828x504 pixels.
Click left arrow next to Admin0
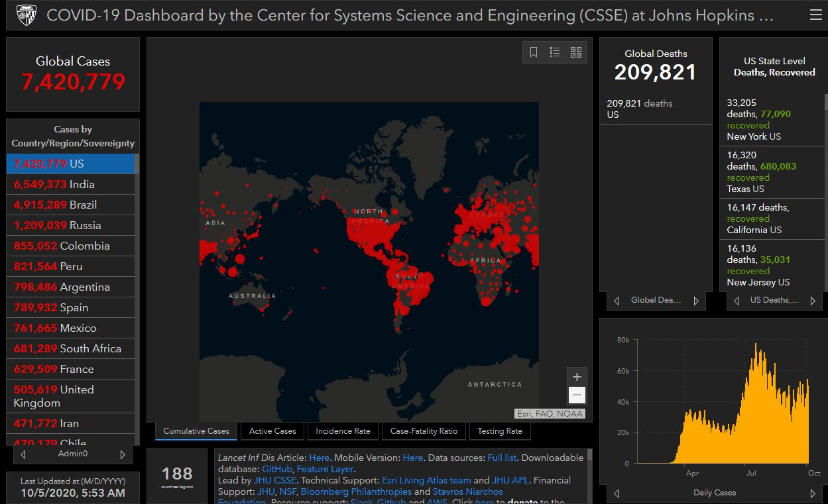(x=24, y=454)
